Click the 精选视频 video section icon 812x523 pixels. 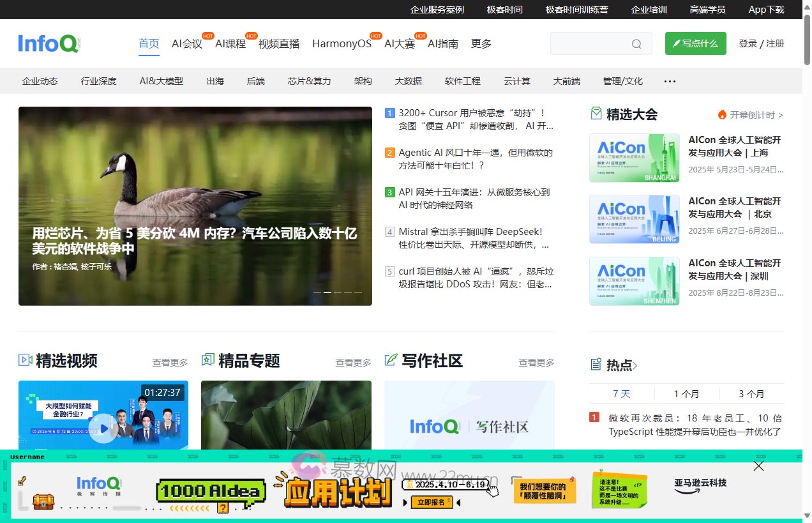(26, 361)
